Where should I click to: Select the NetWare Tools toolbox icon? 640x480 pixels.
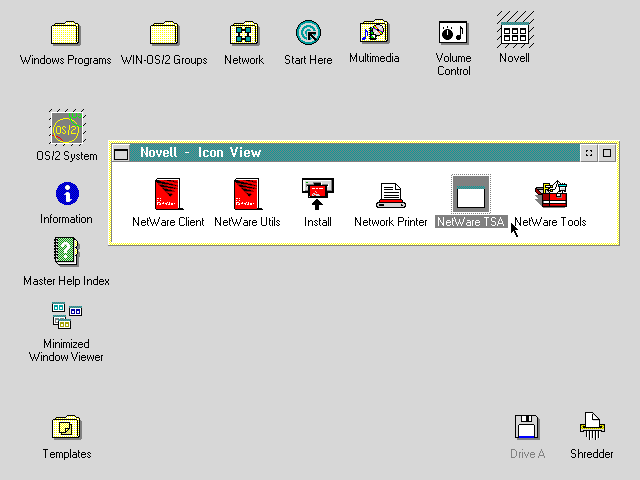[x=551, y=194]
